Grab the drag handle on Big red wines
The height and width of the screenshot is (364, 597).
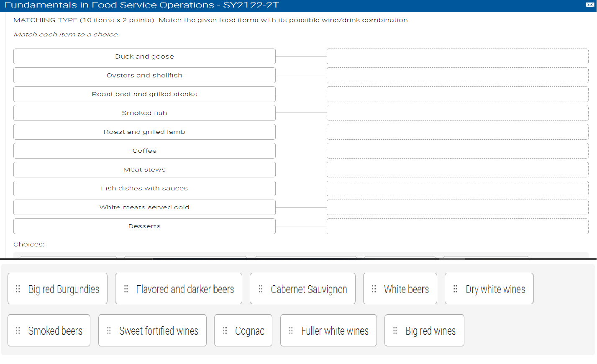click(x=395, y=331)
